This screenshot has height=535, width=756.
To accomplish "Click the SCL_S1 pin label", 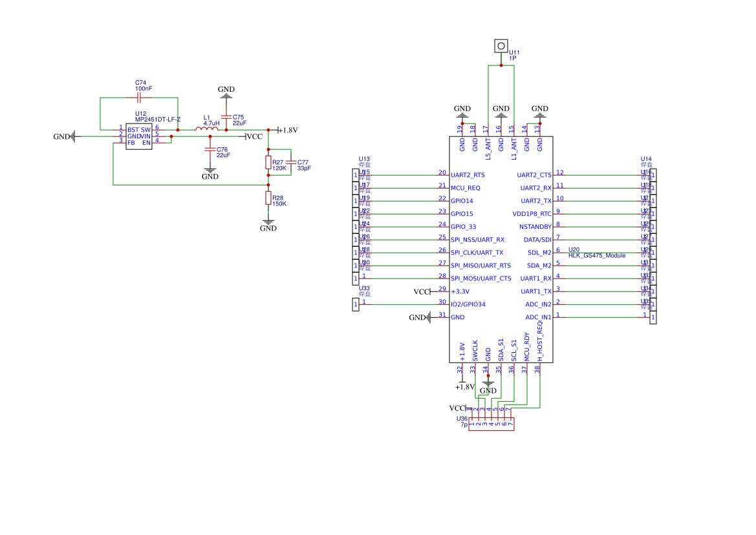I will 514,351.
